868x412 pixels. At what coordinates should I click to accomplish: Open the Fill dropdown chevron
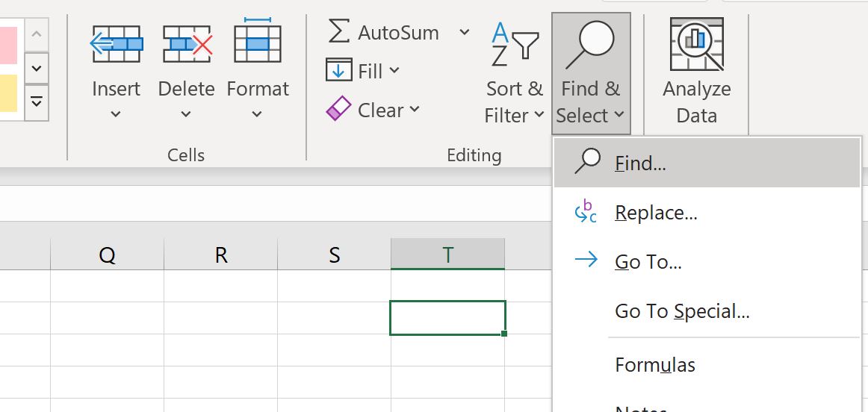(x=394, y=70)
